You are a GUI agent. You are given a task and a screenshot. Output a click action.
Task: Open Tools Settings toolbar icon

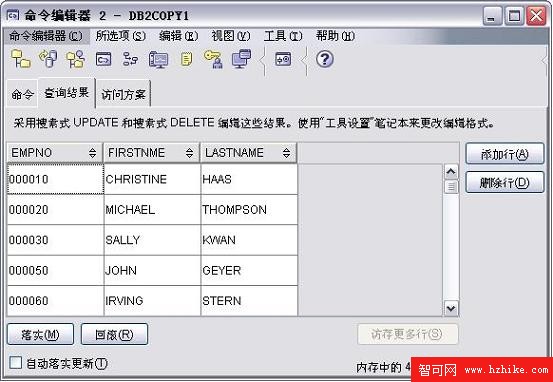point(283,59)
